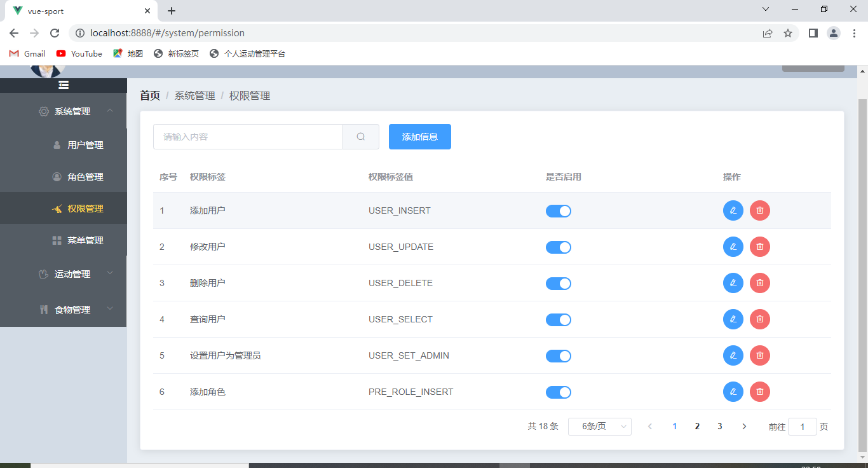Open the 6条/页 page size dropdown
868x468 pixels.
(600, 427)
